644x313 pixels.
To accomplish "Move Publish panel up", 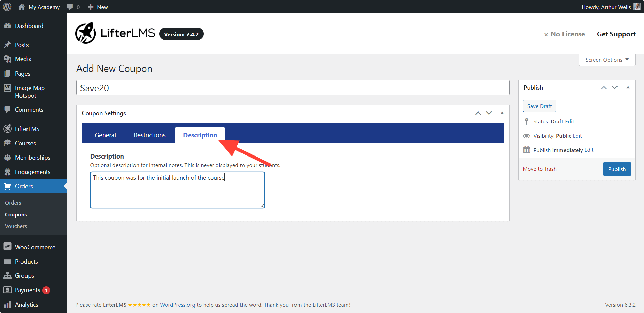I will [604, 87].
